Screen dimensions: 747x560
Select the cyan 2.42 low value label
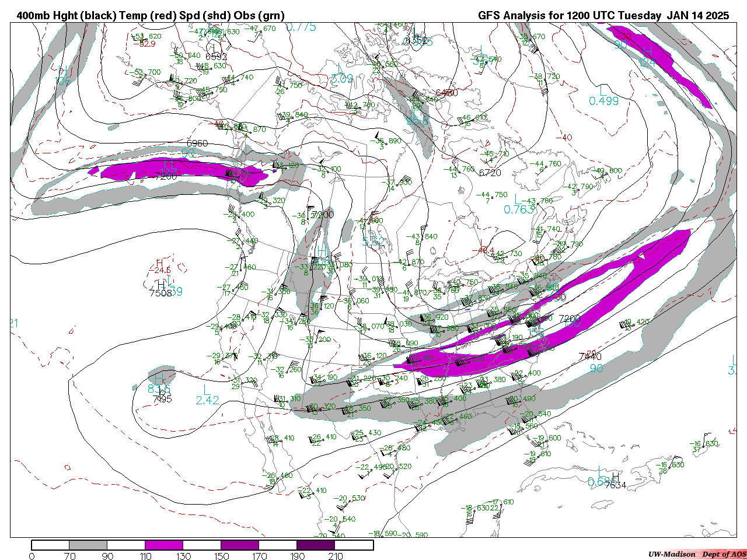pos(207,400)
